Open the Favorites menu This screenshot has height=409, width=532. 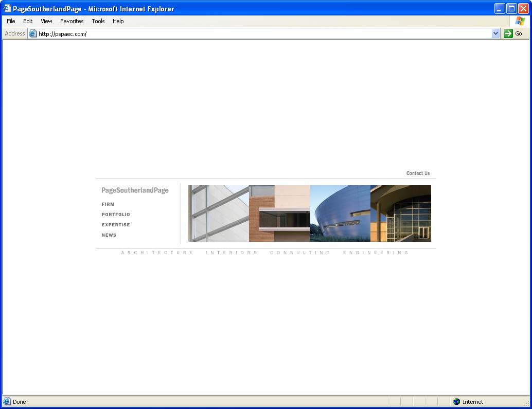tap(72, 21)
